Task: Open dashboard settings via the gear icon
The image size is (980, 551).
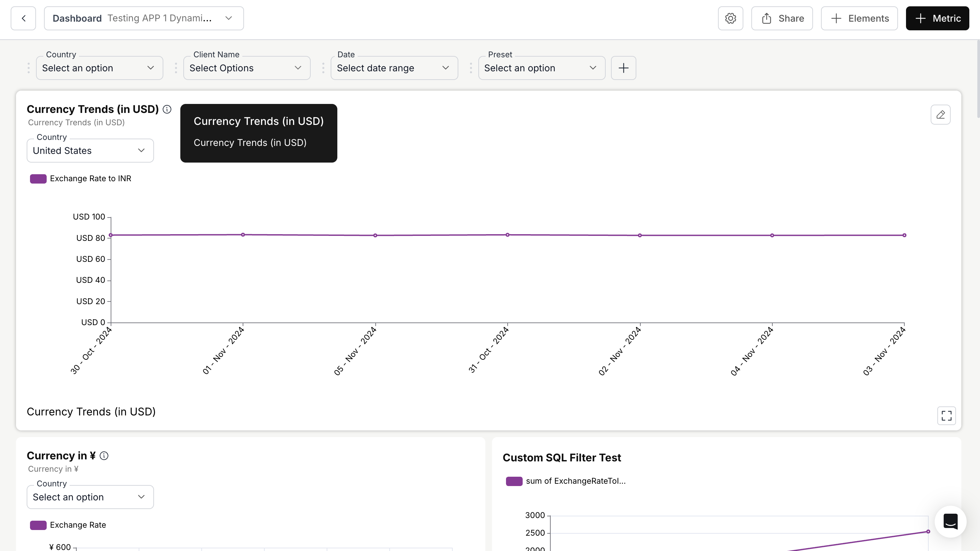Action: point(730,18)
